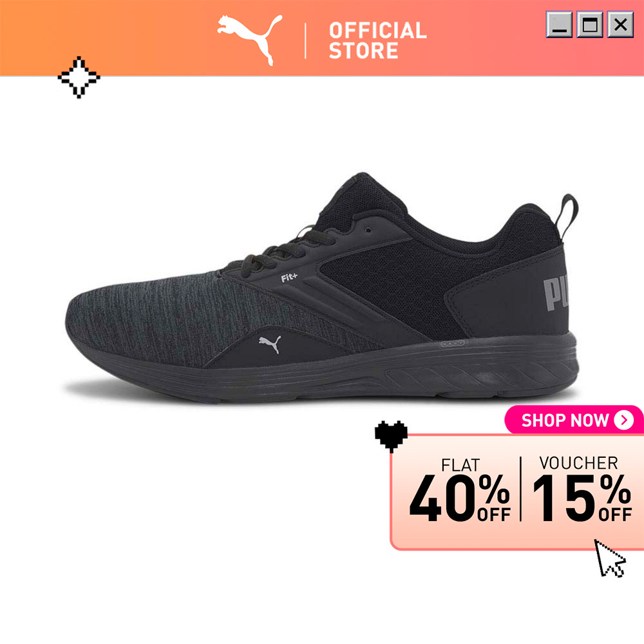Select the VOUCHER 15% OFF offer
This screenshot has width=644, height=644.
click(582, 489)
